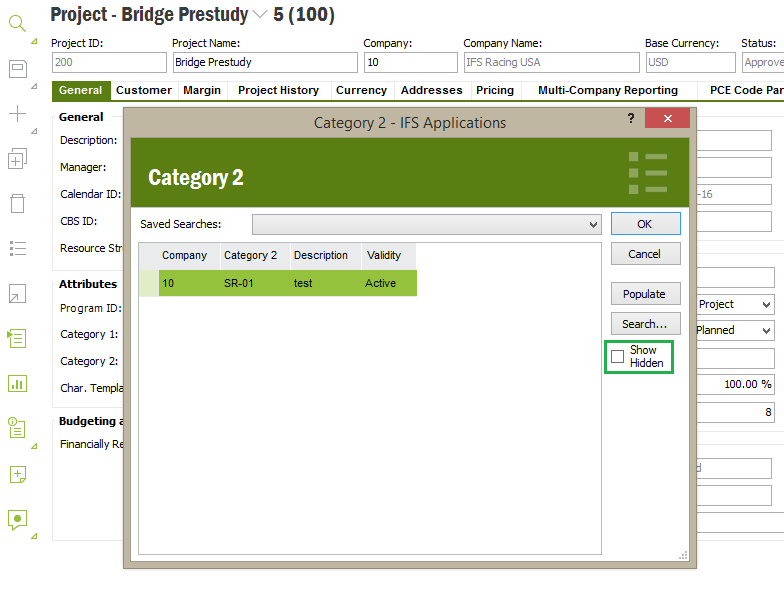Click the 'test' description cell
The image size is (784, 600).
(x=326, y=284)
